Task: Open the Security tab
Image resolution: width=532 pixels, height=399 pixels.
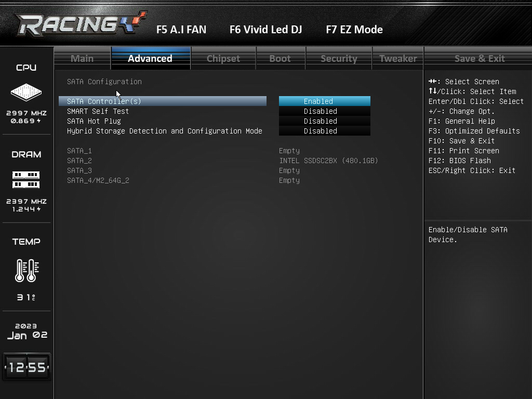Action: (339, 58)
